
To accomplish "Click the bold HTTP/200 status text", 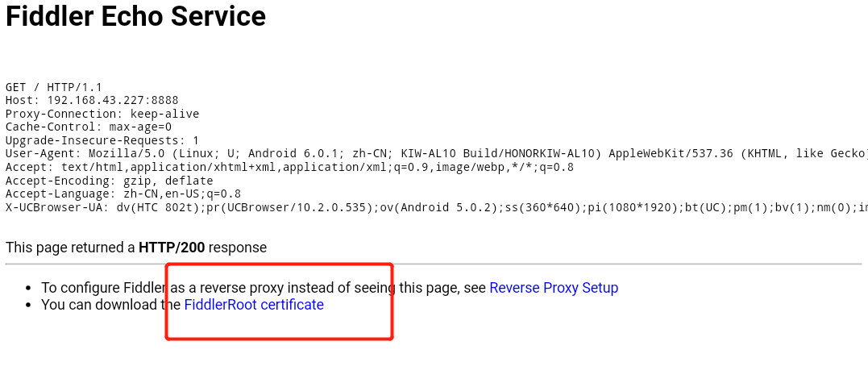I will click(172, 248).
